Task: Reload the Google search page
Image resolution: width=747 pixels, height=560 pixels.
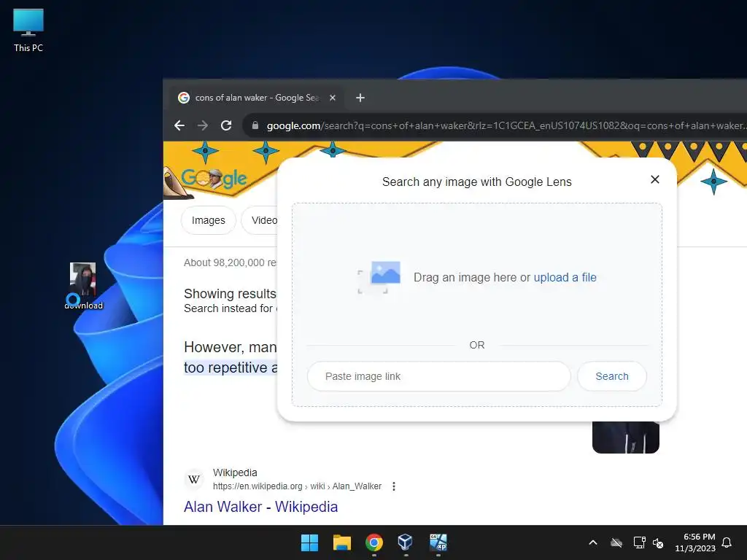Action: click(226, 125)
